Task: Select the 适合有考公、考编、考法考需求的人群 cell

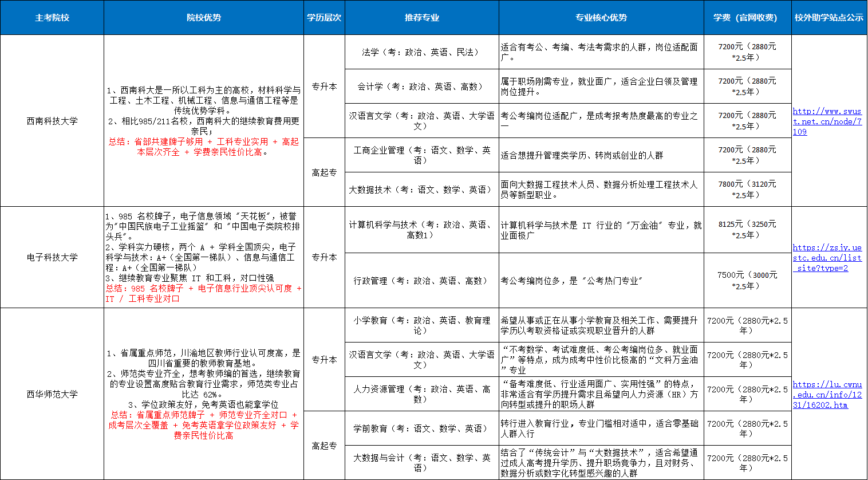Action: (601, 52)
